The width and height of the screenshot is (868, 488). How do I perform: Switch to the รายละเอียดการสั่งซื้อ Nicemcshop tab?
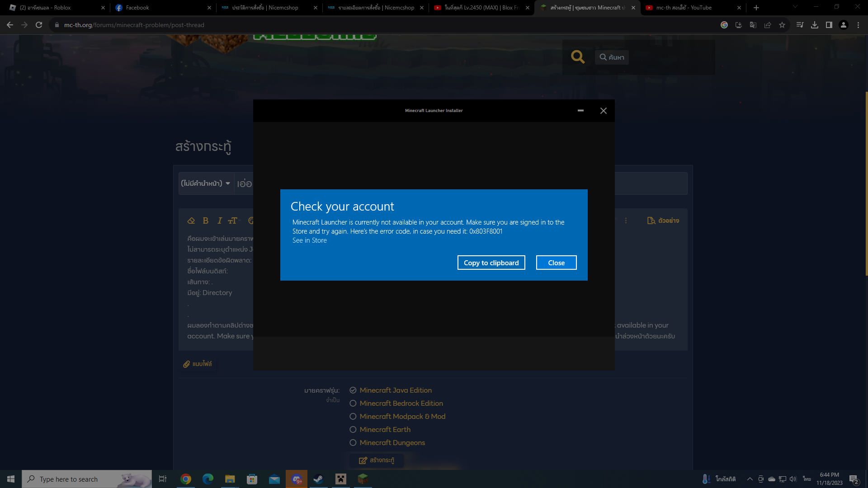coord(376,8)
